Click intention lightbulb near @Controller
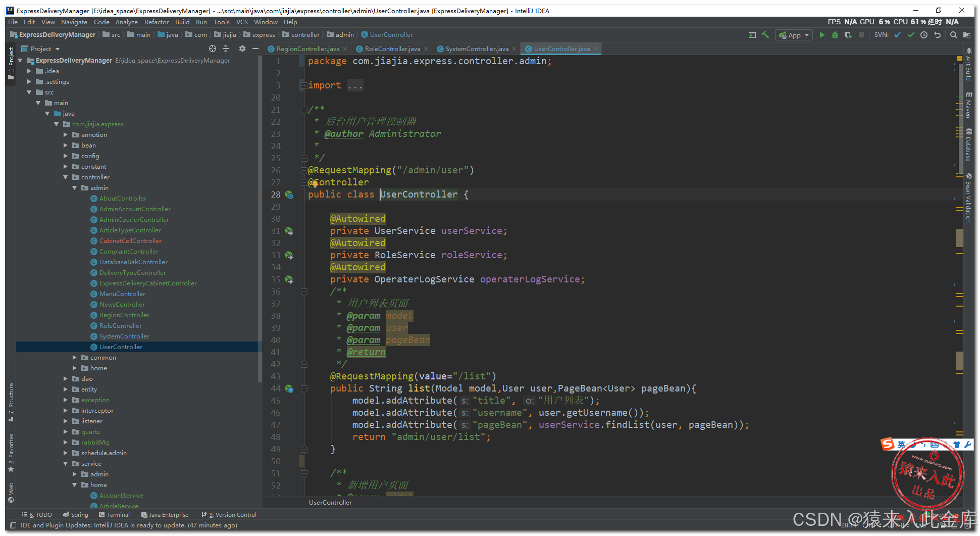 (315, 183)
